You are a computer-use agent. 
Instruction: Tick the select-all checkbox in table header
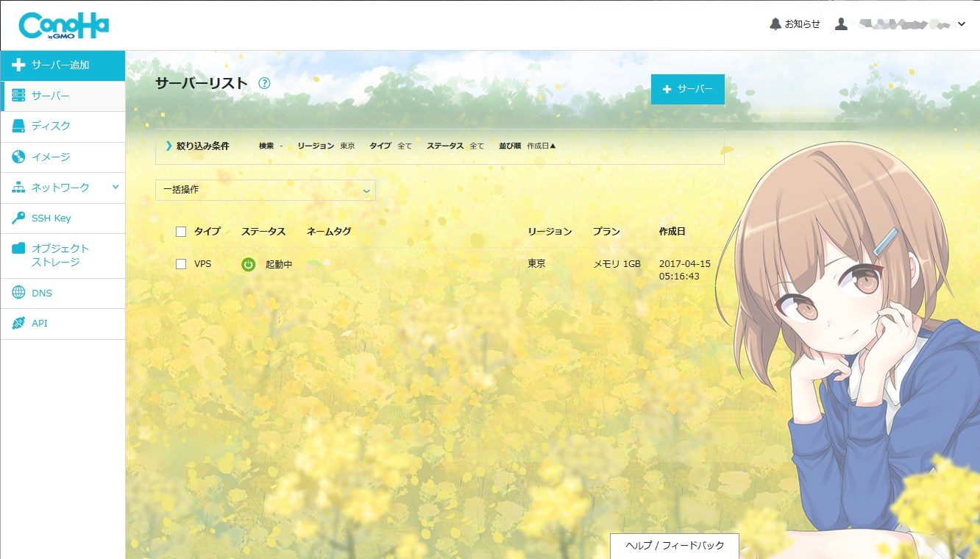pos(181,232)
